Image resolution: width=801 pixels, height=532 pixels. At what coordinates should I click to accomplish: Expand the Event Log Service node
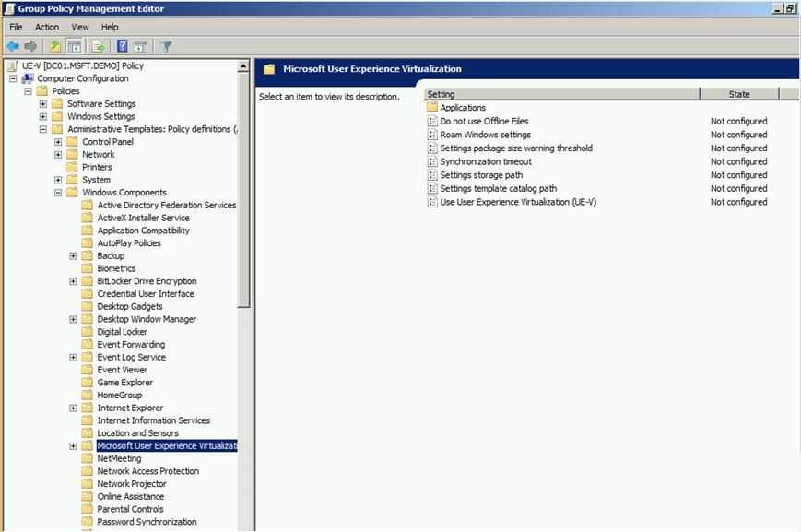point(73,357)
